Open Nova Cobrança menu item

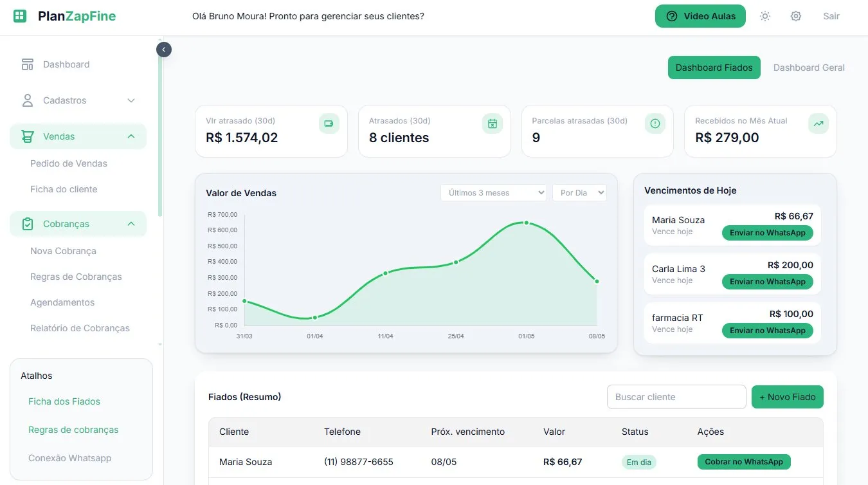(x=63, y=251)
